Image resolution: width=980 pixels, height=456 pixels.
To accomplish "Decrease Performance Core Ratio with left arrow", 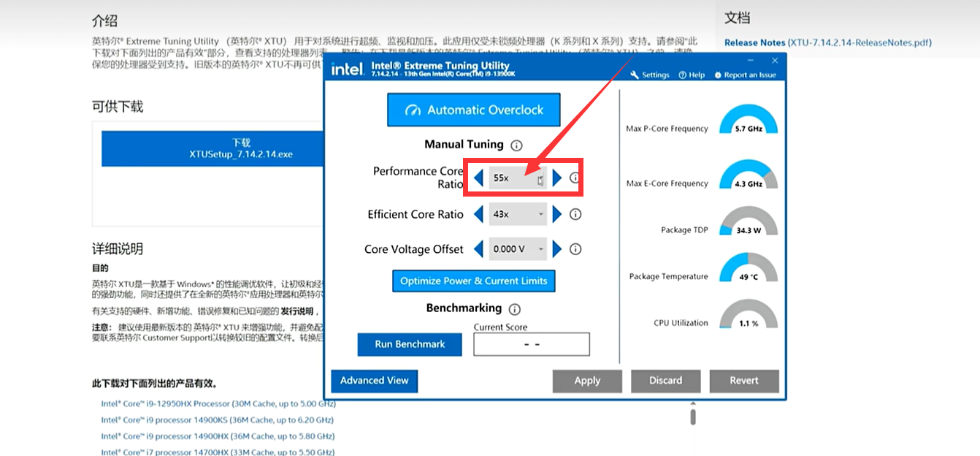I will [478, 178].
